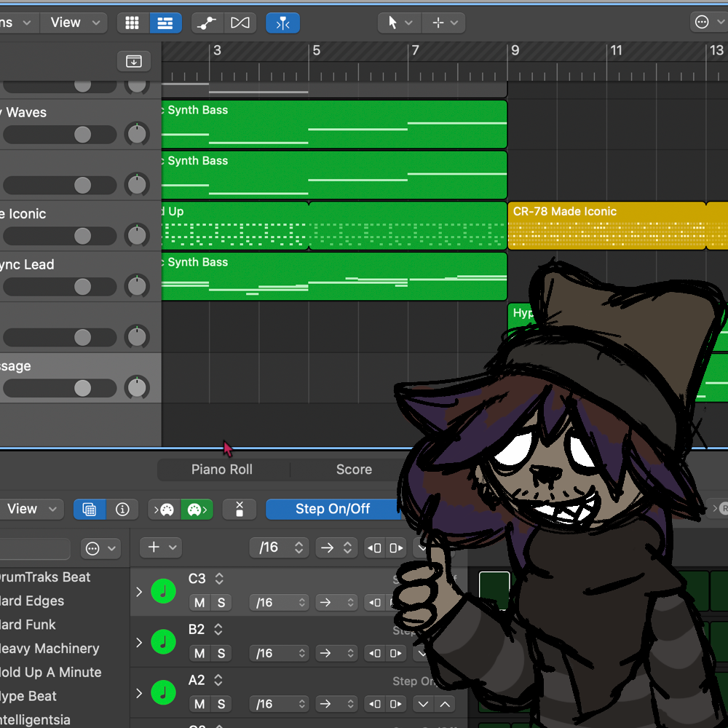
Task: Toggle the Catch Playhead button
Action: [x=282, y=23]
